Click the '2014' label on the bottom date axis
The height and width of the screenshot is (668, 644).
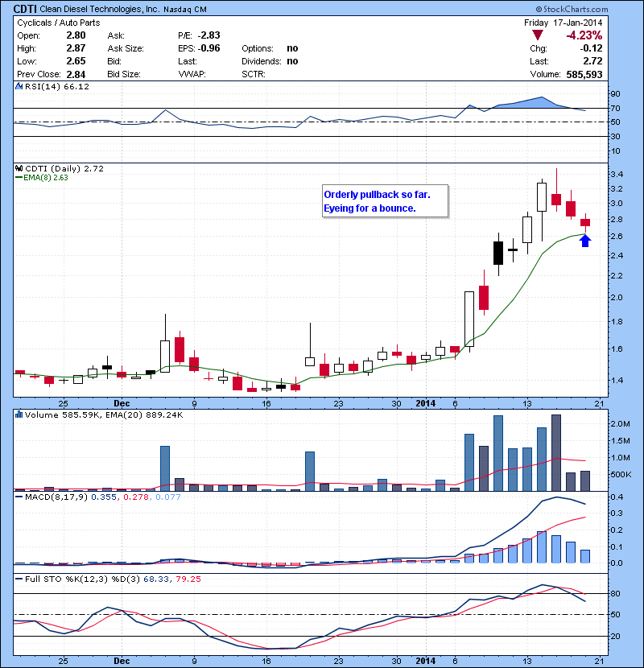(x=425, y=661)
